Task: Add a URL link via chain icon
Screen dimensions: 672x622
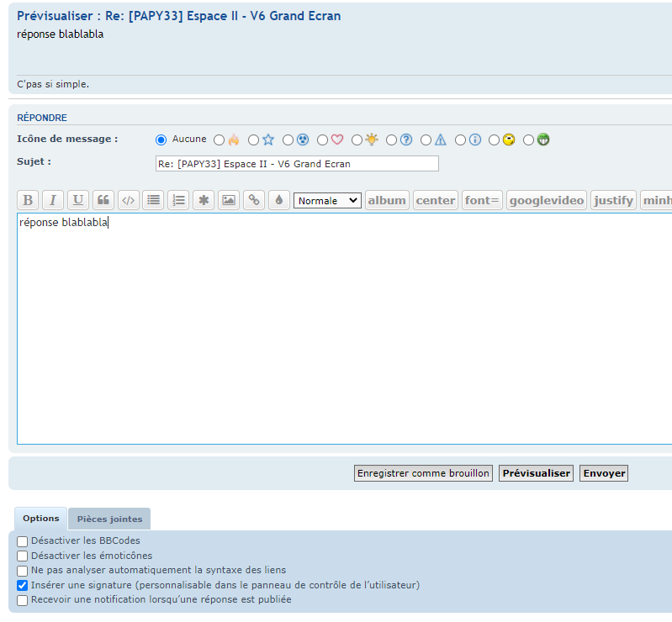Action: coord(253,200)
